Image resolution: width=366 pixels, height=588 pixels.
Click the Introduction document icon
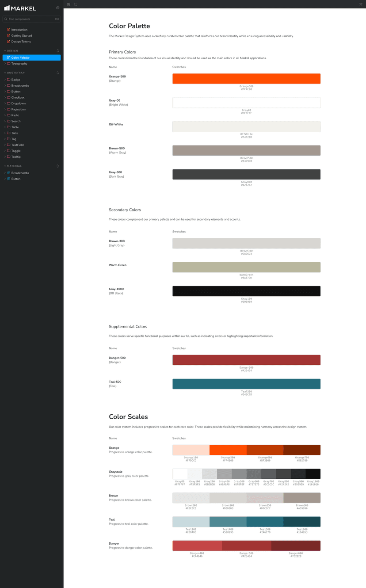(x=8, y=30)
